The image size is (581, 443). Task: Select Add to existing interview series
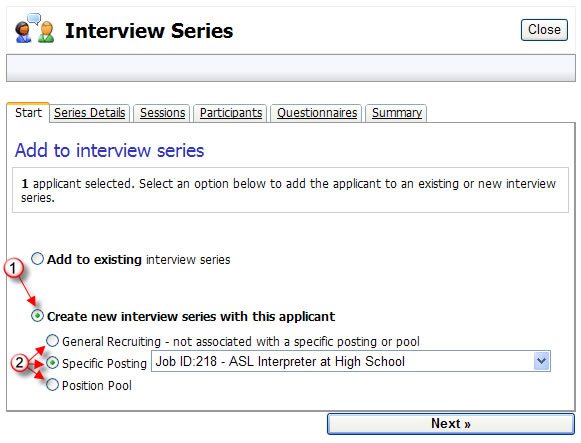click(x=37, y=259)
